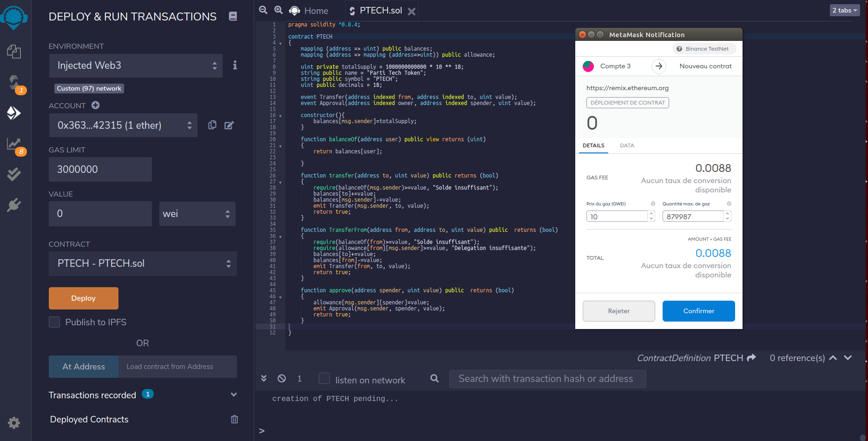Clear the terminal console icon
Screen dimensions: 868x441
(282, 378)
